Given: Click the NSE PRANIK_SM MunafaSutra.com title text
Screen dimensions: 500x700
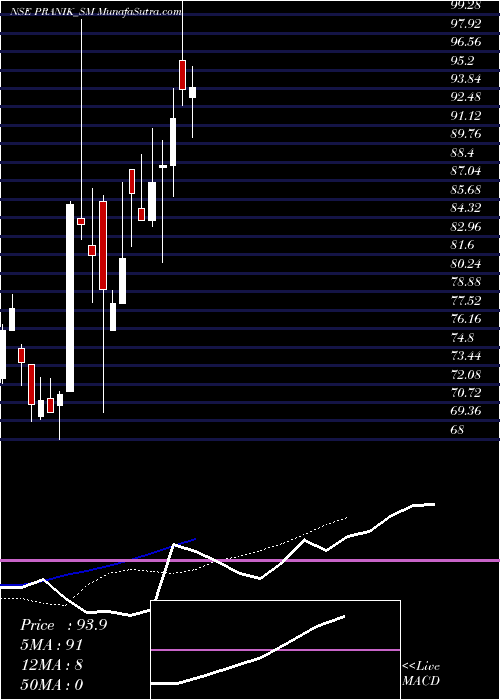Looking at the screenshot, I should click(x=96, y=12).
